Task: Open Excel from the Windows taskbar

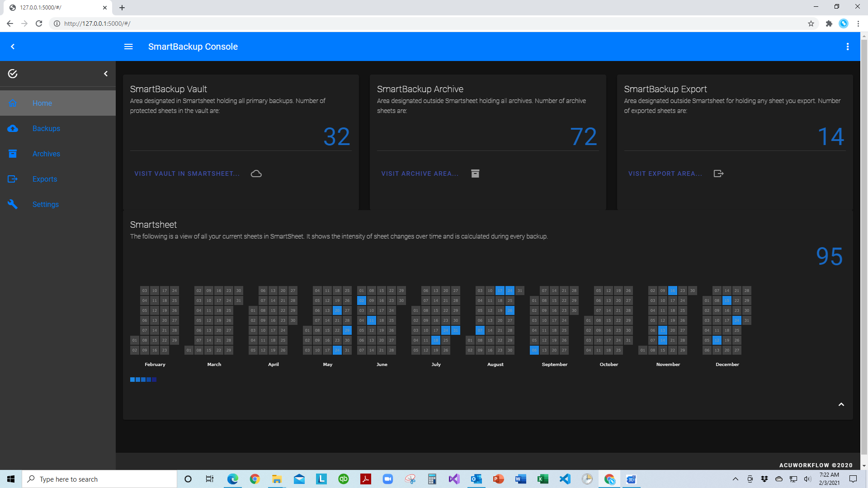Action: point(542,479)
